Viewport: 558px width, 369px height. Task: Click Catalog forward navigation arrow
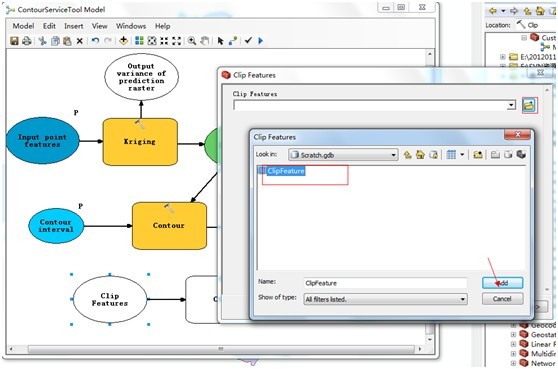click(x=514, y=11)
